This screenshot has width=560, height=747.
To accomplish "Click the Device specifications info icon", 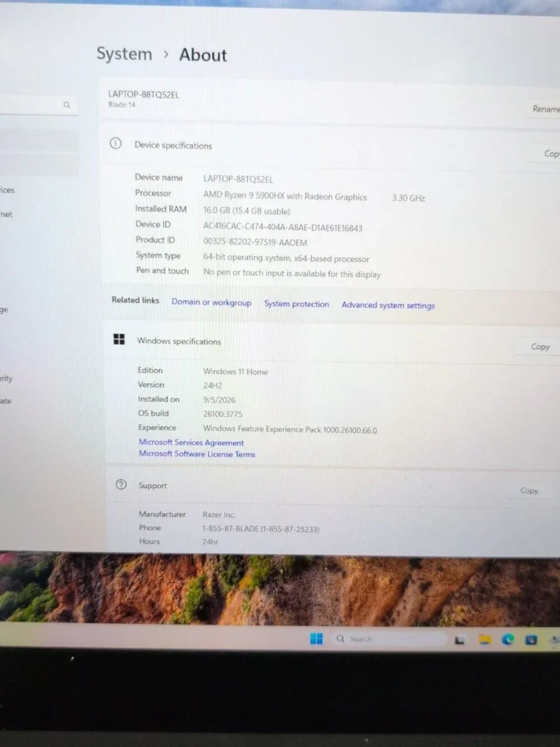I will click(115, 143).
